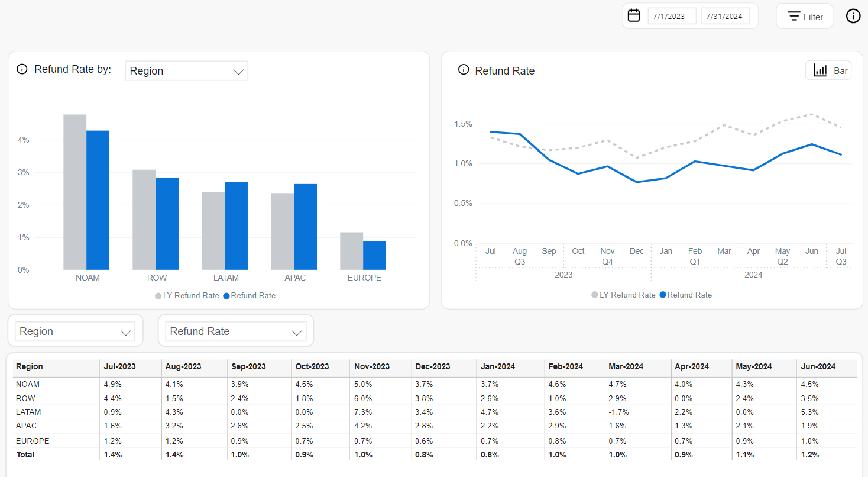Open the calendar date picker icon
Viewport: 868px width, 477px height.
(634, 15)
